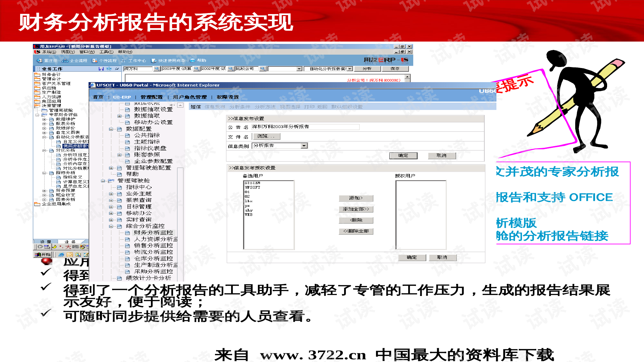Click 确定 in 信息发布设置 section
644x362 pixels.
(403, 156)
